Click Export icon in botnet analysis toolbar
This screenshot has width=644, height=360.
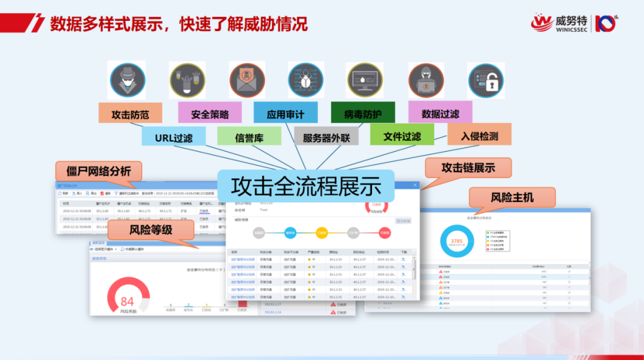(88, 193)
